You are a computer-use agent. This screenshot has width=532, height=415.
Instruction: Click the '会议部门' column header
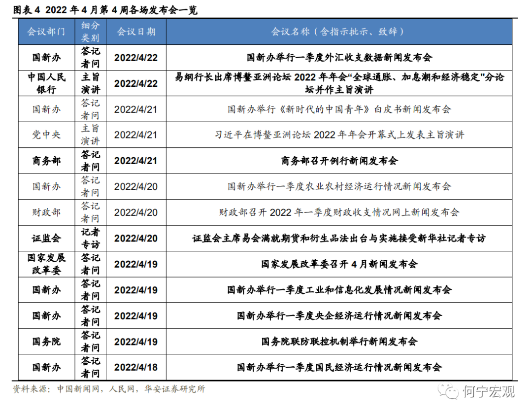46,32
